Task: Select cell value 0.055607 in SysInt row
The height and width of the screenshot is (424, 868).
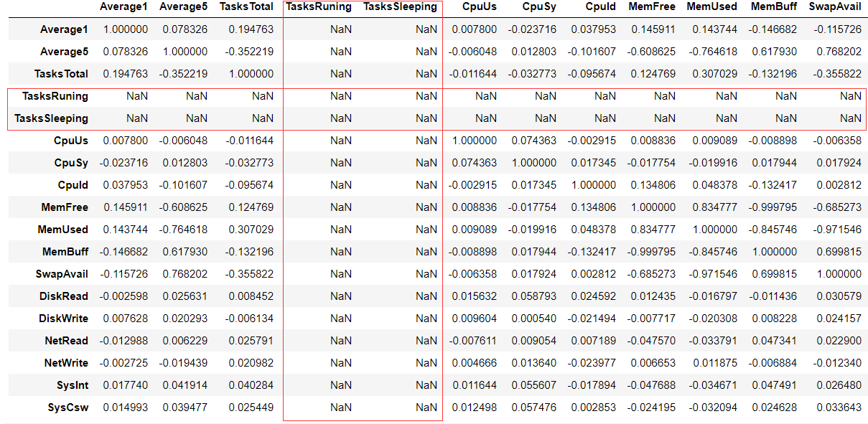Action: (x=534, y=385)
